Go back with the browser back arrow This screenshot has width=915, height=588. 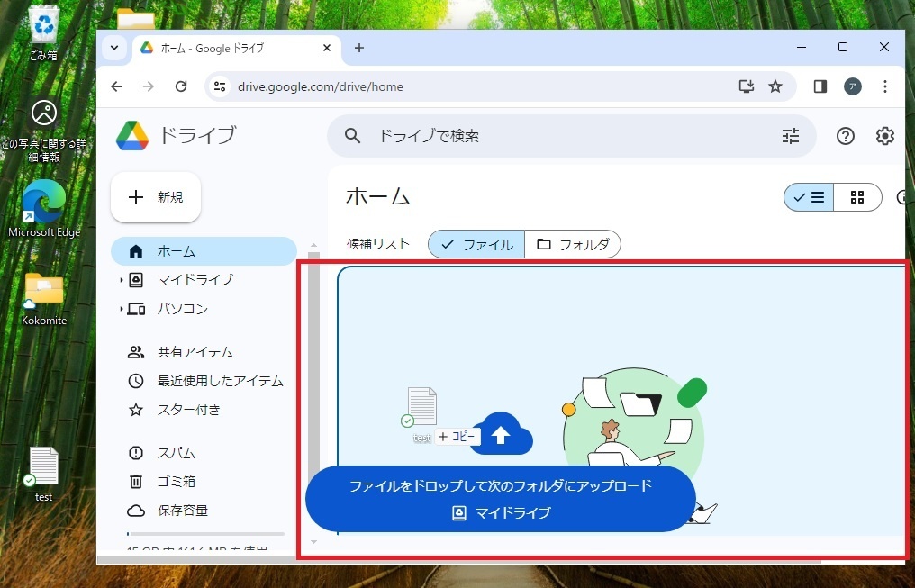117,87
